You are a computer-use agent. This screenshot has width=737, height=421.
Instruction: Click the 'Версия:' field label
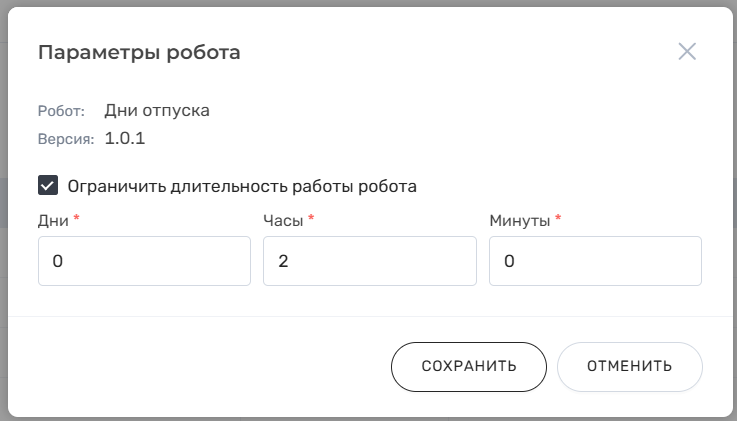click(x=65, y=139)
